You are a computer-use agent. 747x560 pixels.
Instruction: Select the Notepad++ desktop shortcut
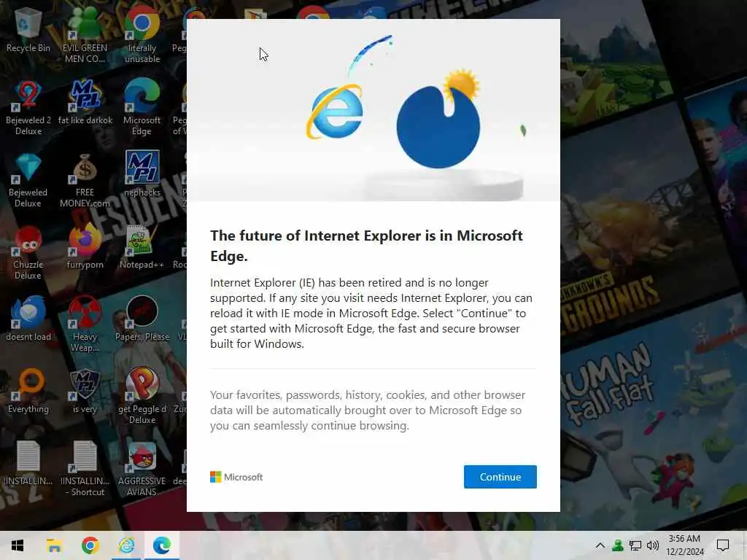point(142,247)
